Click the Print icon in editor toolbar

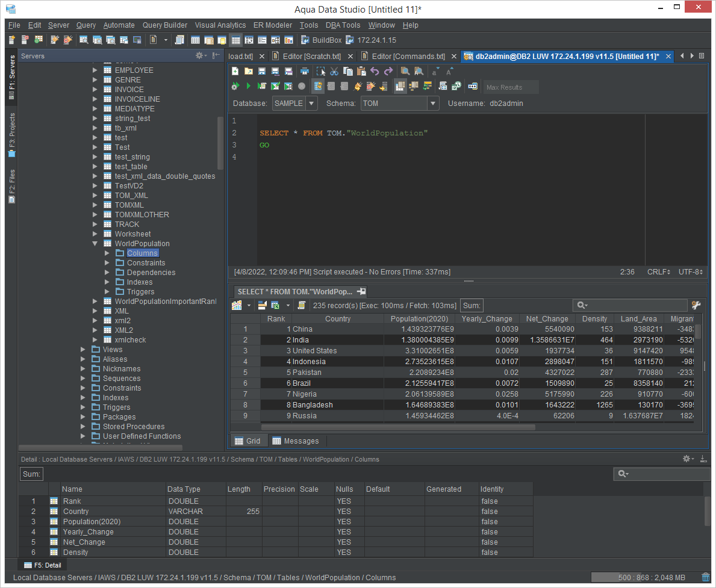click(x=304, y=71)
